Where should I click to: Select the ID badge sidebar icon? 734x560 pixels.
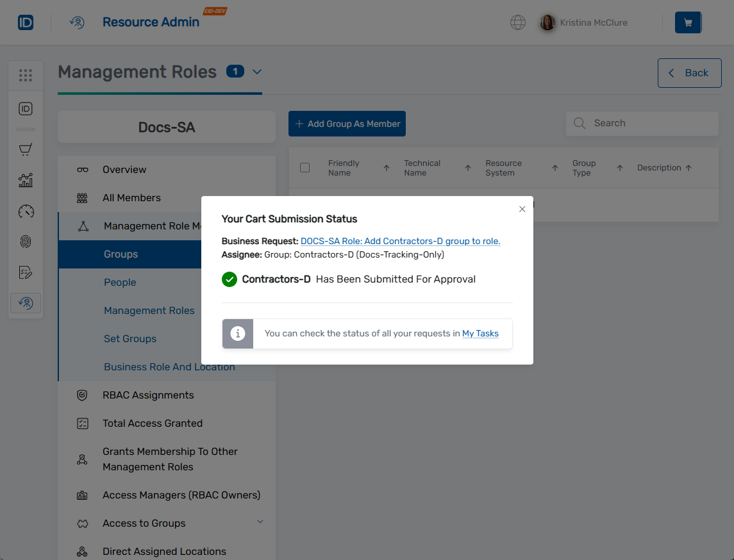(26, 108)
